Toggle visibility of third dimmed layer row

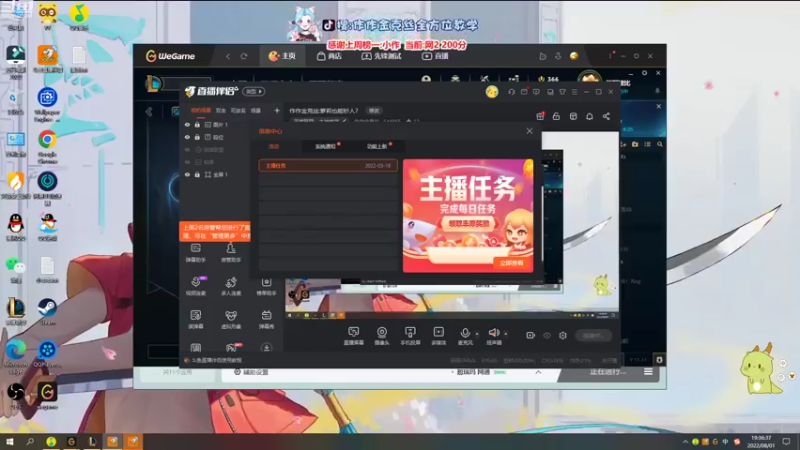[187, 150]
